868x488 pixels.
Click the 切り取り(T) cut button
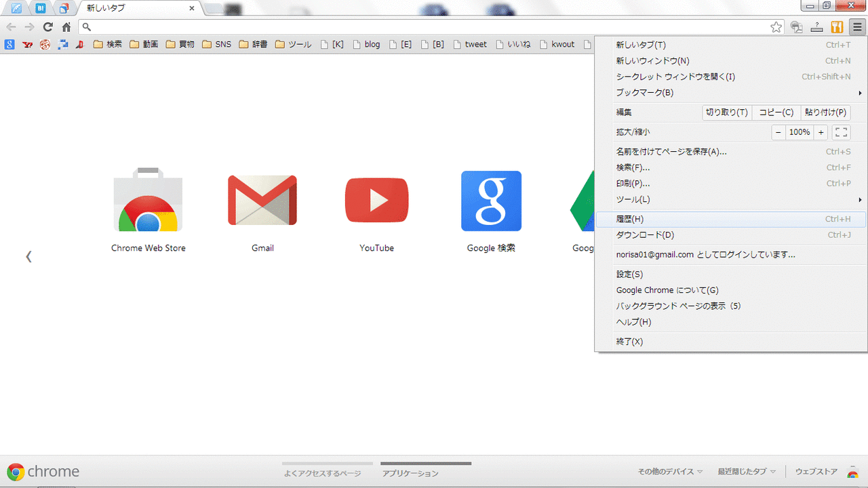pos(727,113)
